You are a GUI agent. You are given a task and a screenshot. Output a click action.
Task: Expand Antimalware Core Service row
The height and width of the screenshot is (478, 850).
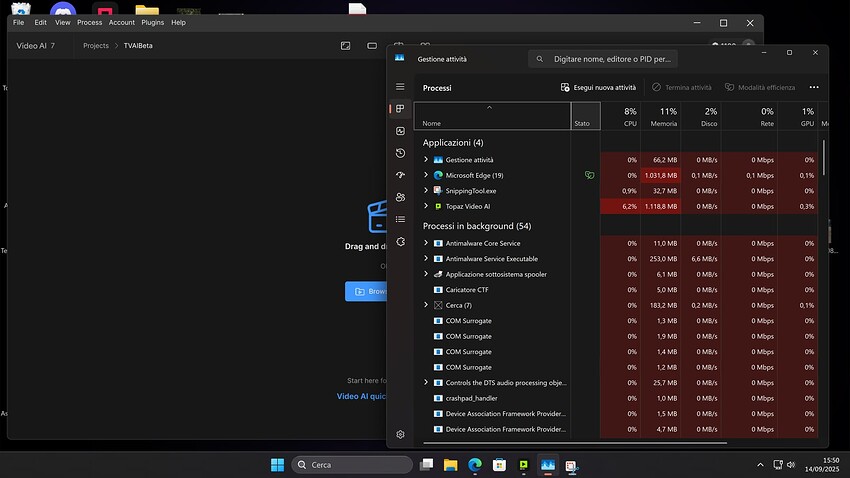[x=426, y=243]
